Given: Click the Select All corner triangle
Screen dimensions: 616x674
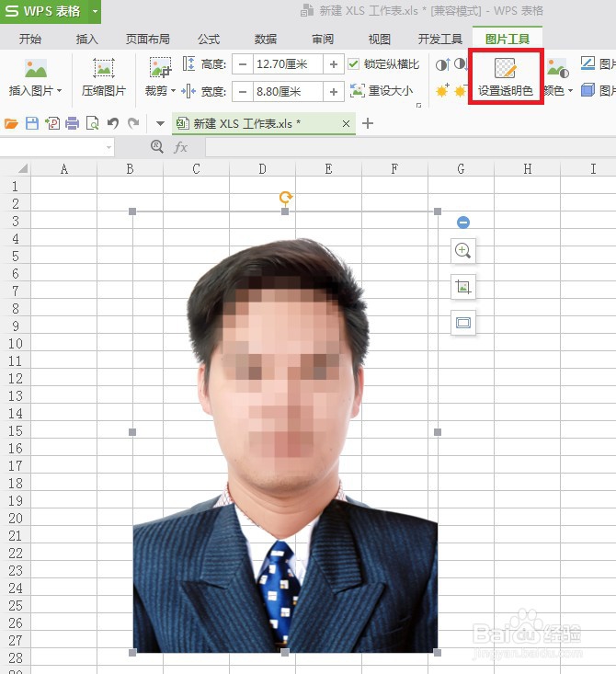Looking at the screenshot, I should point(22,168).
